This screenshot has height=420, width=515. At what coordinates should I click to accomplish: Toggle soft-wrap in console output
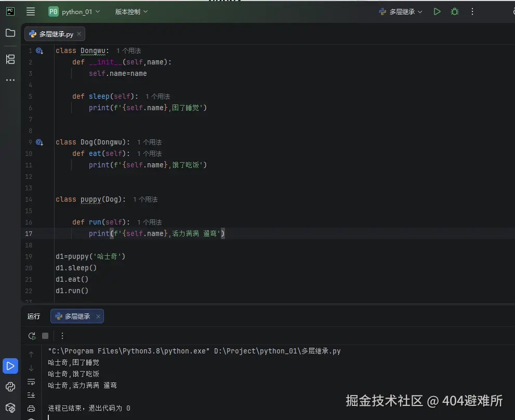coord(31,382)
